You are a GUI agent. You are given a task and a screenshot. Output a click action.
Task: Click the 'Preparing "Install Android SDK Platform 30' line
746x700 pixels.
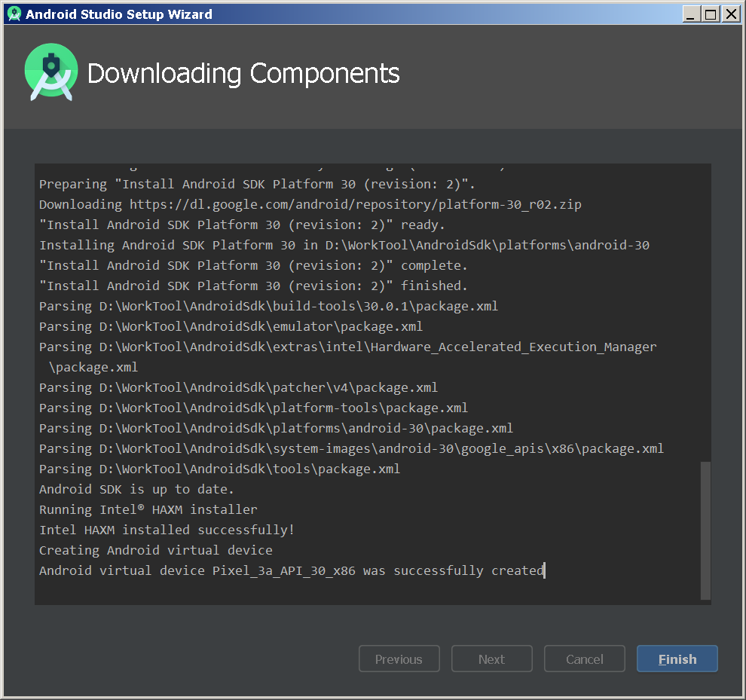257,184
